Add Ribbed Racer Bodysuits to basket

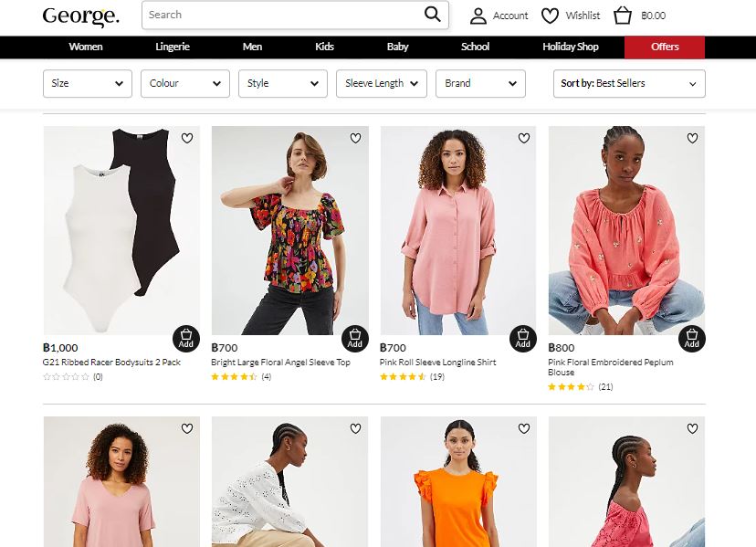point(186,338)
